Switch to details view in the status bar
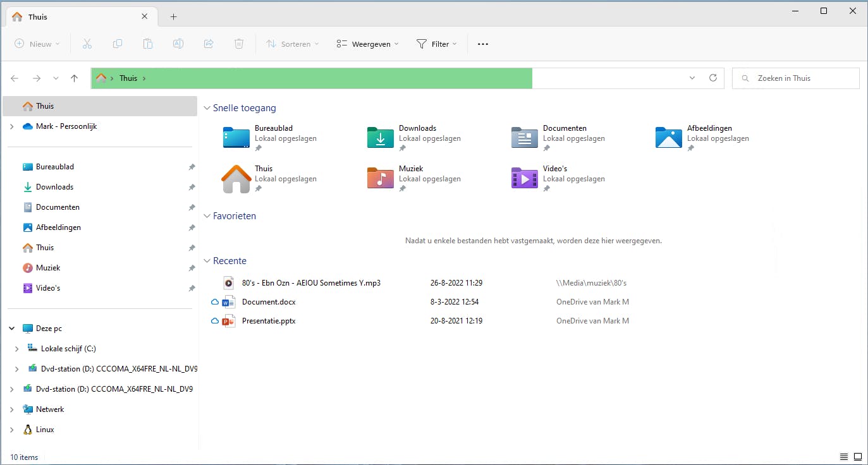 [844, 457]
